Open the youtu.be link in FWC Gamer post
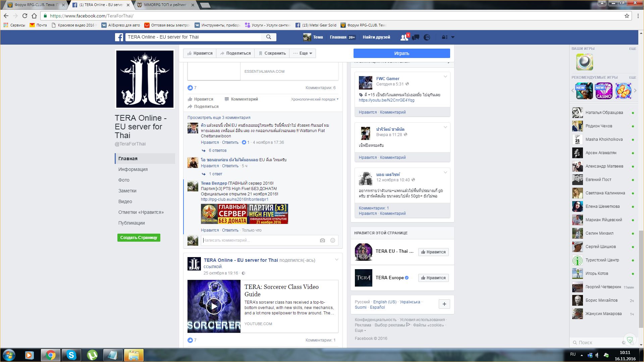Image resolution: width=644 pixels, height=362 pixels. [x=386, y=100]
